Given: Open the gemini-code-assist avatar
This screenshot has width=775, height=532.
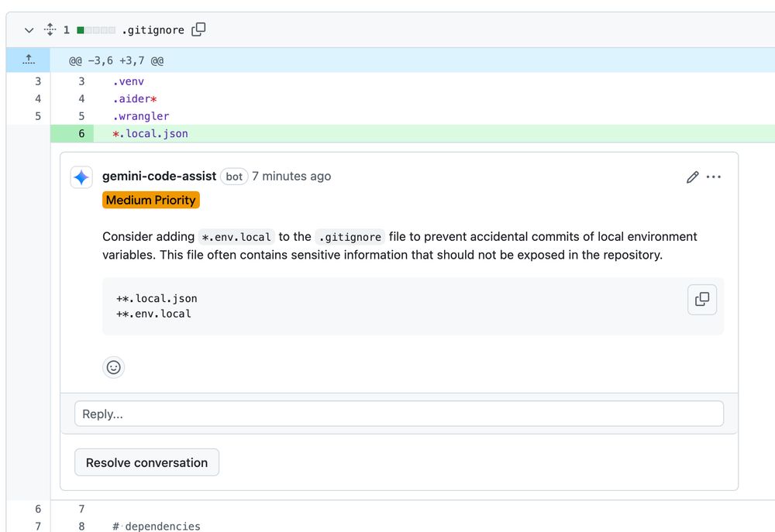Looking at the screenshot, I should coord(81,177).
